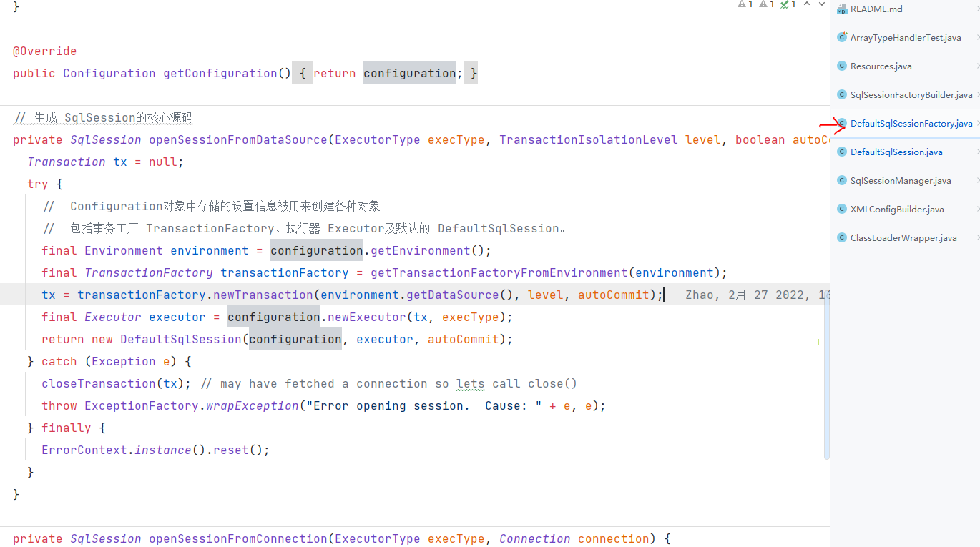Image resolution: width=980 pixels, height=547 pixels.
Task: Click the test class icon for ArrayTypeHandlerTest.java
Action: tap(842, 37)
